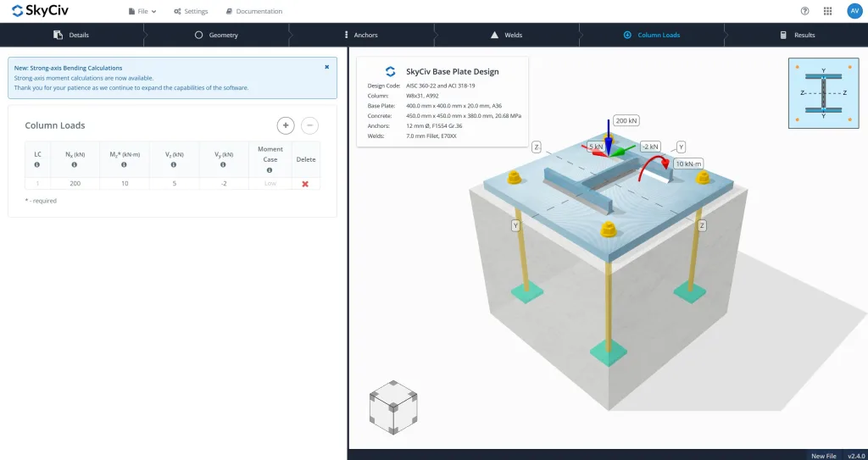The width and height of the screenshot is (868, 460).
Task: Open the AV user avatar menu
Action: coord(854,11)
